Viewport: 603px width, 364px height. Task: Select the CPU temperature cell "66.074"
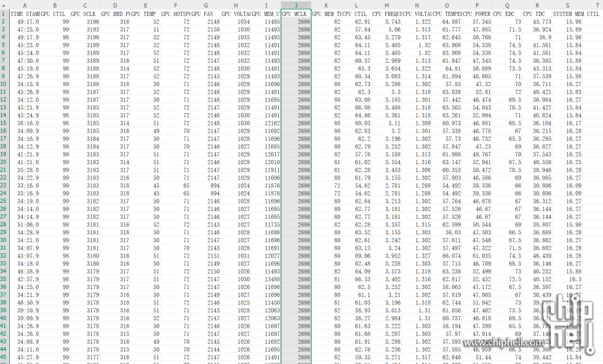[447, 256]
